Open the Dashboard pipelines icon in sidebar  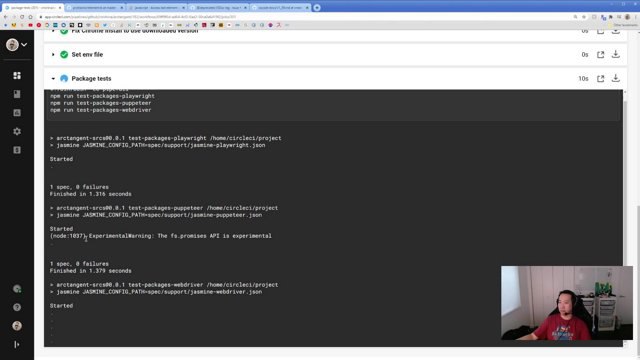17,76
